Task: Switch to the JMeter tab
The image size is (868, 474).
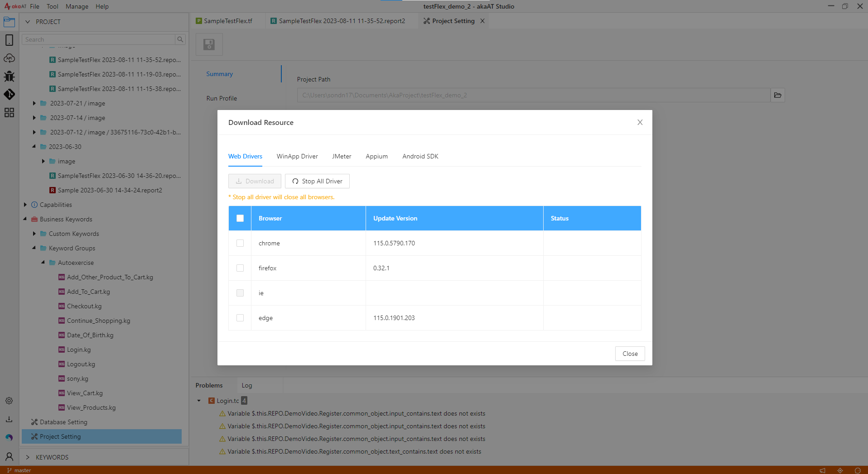Action: (342, 156)
